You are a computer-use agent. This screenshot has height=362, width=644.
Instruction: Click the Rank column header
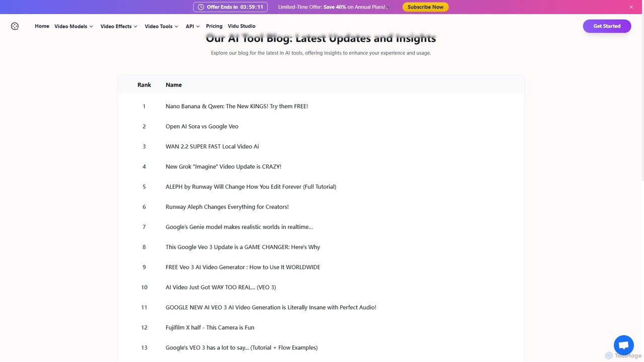click(144, 85)
